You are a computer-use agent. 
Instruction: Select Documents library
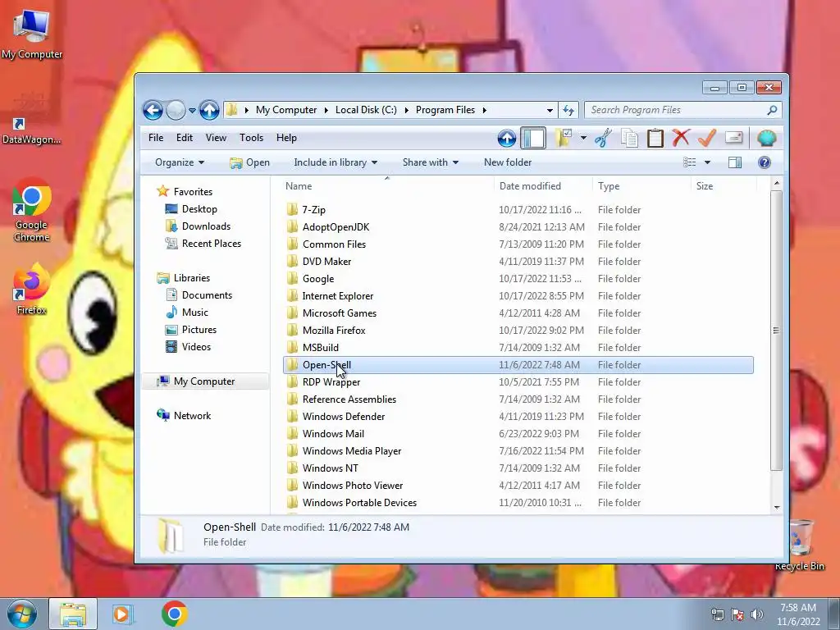pyautogui.click(x=199, y=295)
